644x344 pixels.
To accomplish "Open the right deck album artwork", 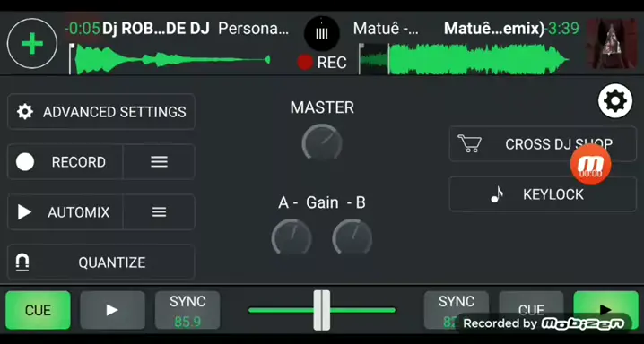I will pyautogui.click(x=612, y=43).
